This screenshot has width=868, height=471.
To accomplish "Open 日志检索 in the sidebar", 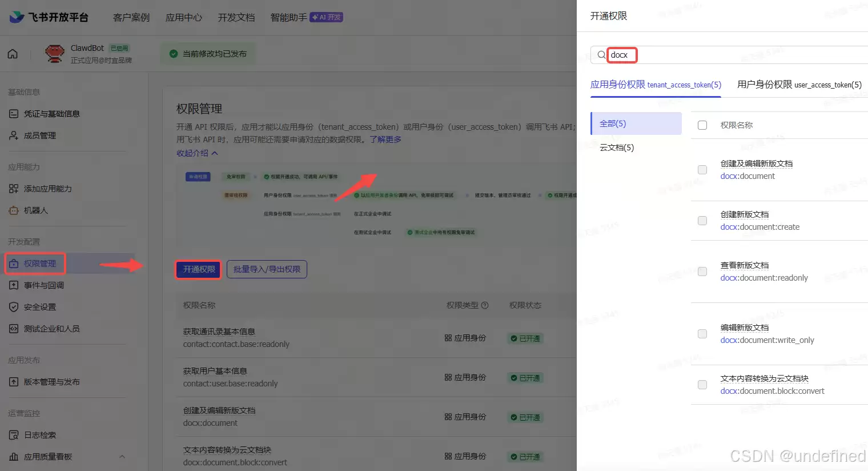I will [13, 434].
